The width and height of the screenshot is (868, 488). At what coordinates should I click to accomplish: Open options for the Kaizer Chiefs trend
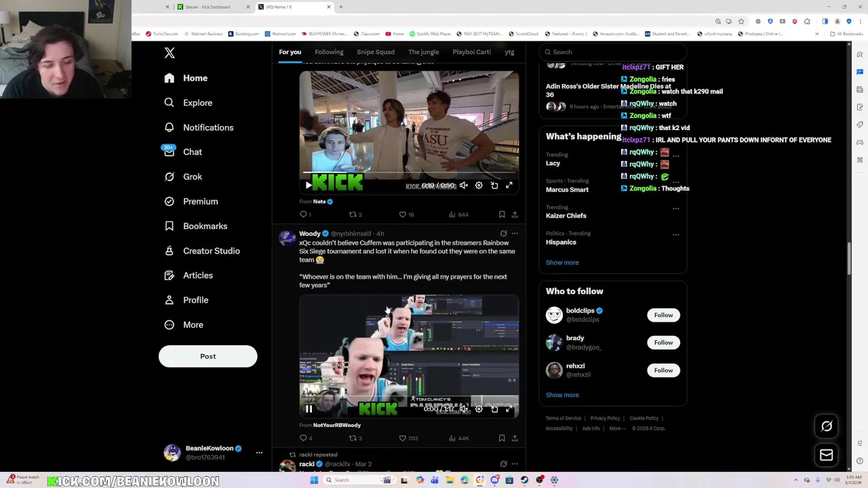coord(675,208)
